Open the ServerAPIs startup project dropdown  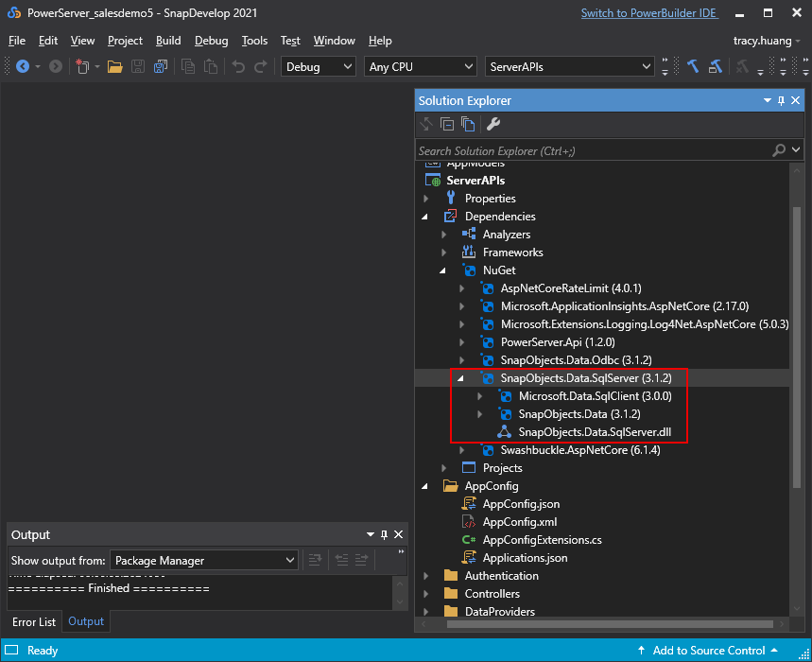click(569, 66)
